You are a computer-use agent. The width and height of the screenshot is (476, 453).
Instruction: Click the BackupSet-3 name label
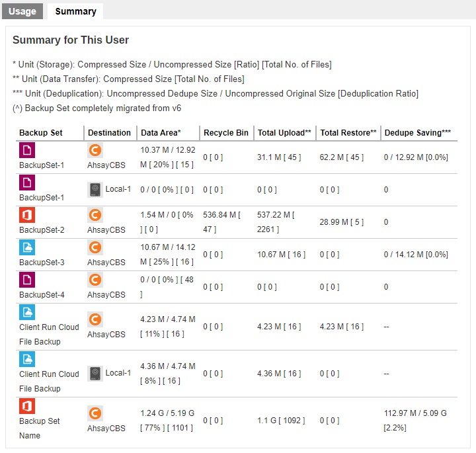click(42, 263)
